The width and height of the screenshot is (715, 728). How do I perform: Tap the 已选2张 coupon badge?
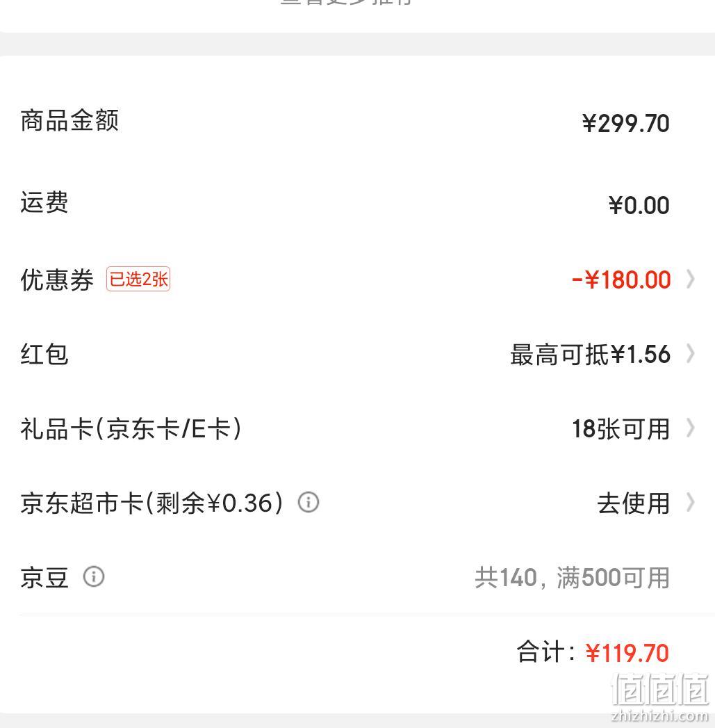138,279
